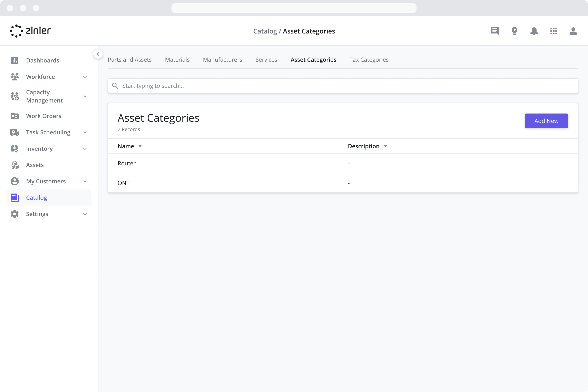This screenshot has width=588, height=392.
Task: Click the My Customers person icon
Action: 15,181
